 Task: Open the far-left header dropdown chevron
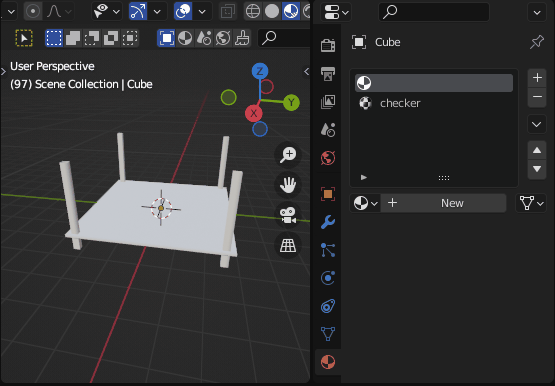[11, 12]
